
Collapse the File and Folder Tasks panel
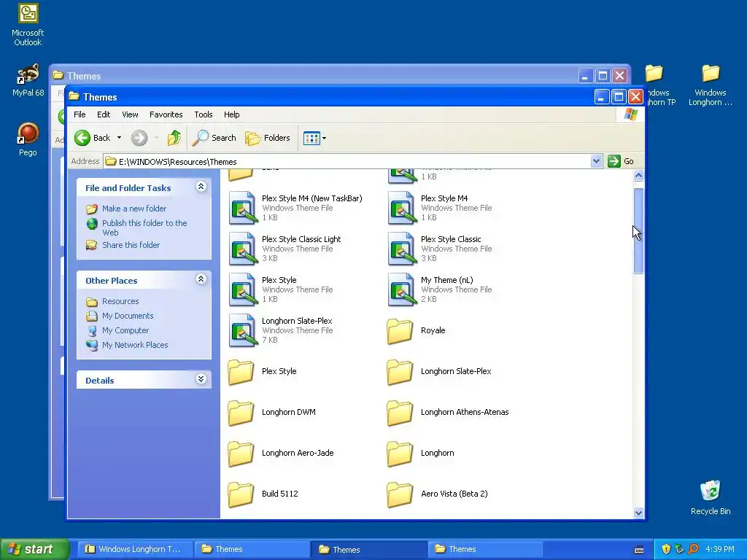coord(201,187)
